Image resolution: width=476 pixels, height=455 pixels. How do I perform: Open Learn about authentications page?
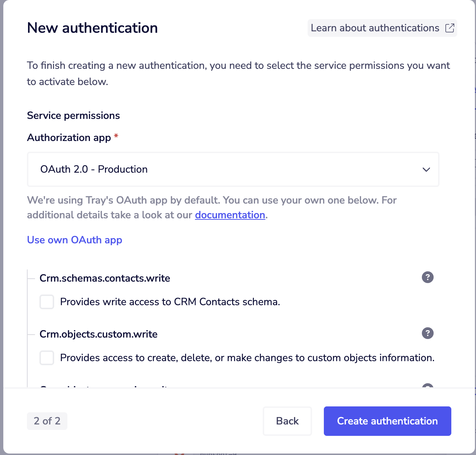375,28
